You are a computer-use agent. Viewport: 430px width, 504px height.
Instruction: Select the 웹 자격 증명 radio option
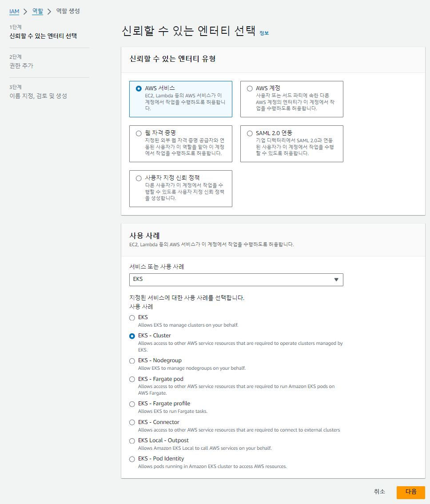click(139, 133)
